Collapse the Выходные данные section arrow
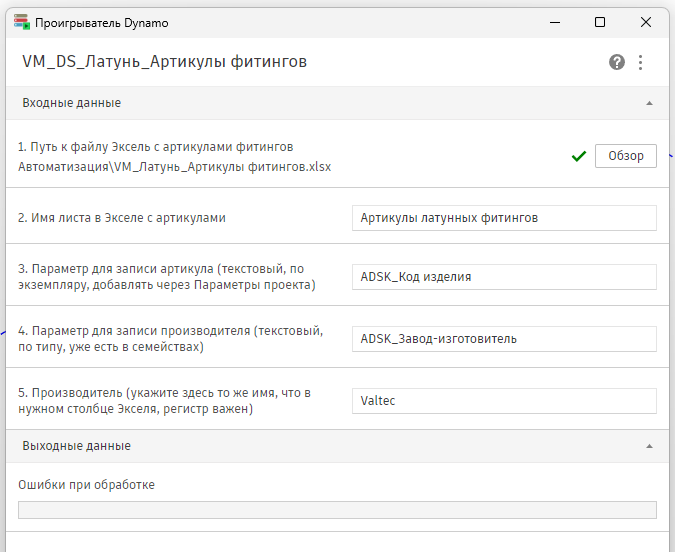The width and height of the screenshot is (675, 552). 649,446
